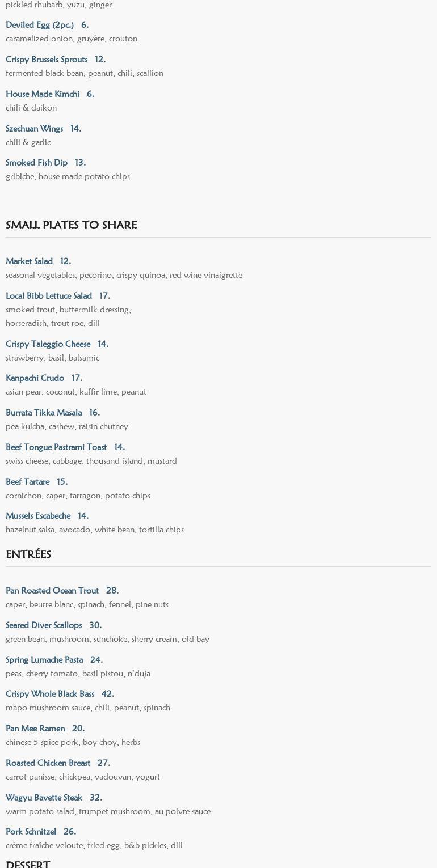Select the Local Bibb Lettuce Salad title

tap(49, 296)
